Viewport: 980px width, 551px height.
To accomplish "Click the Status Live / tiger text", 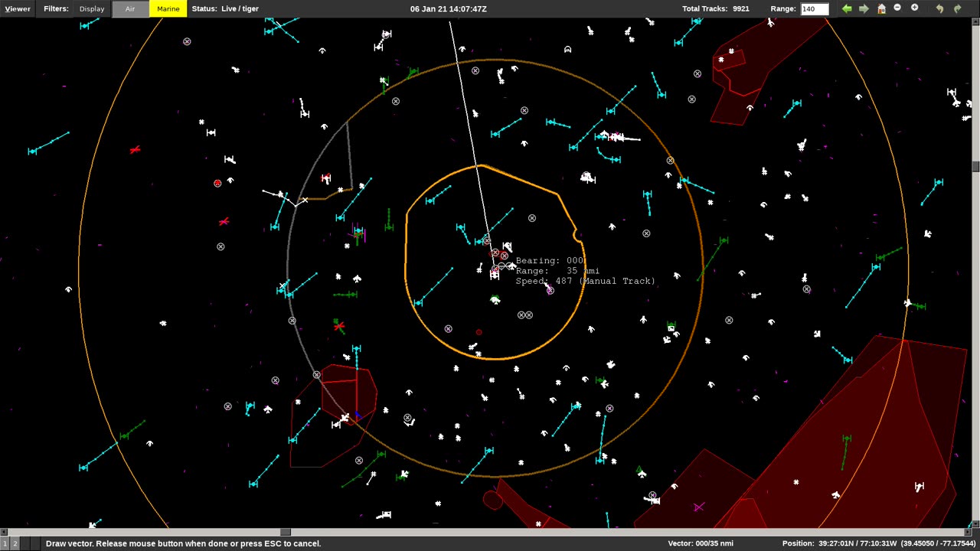I will click(225, 8).
